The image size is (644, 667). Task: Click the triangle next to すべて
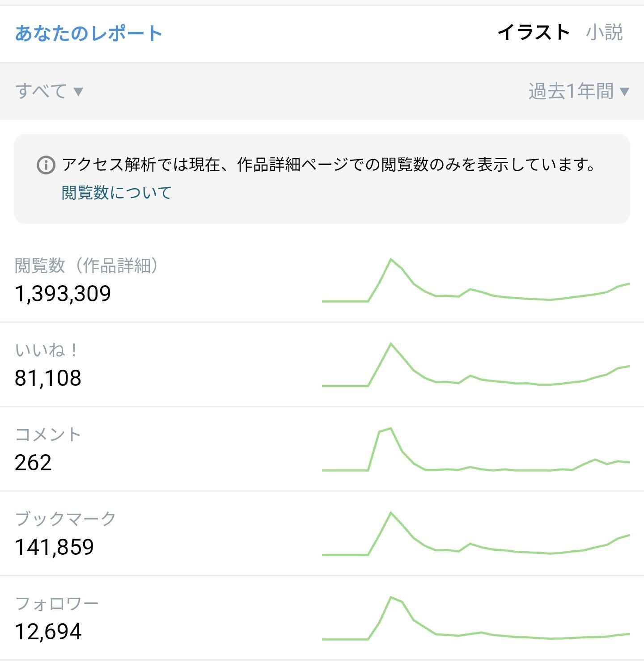click(78, 92)
